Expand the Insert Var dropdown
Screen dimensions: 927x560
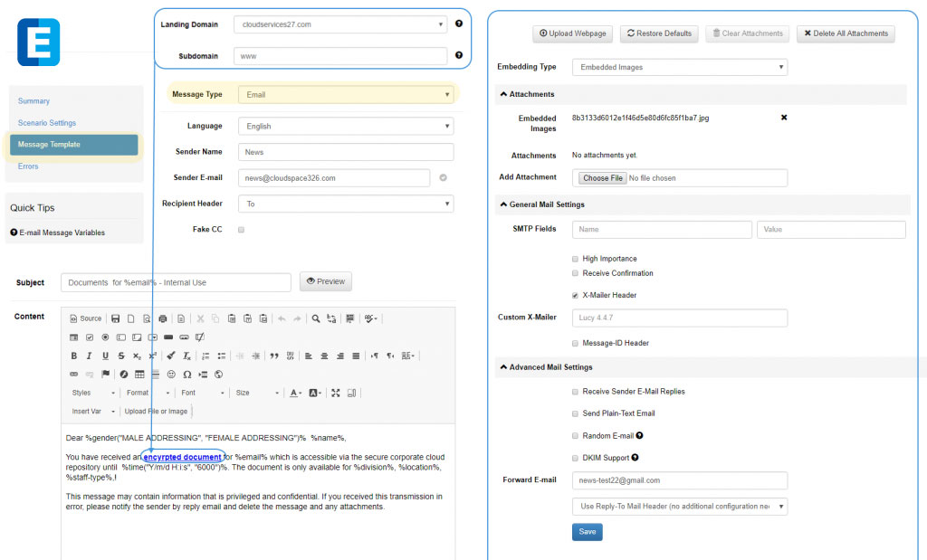pyautogui.click(x=93, y=412)
